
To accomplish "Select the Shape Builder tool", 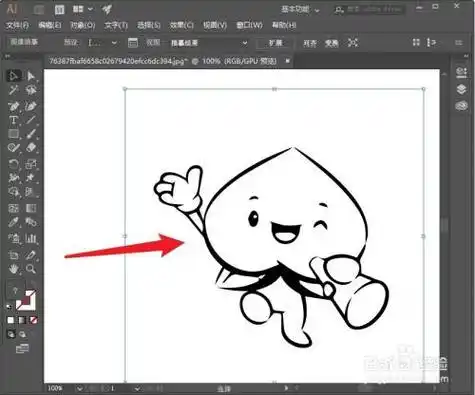I will click(13, 192).
